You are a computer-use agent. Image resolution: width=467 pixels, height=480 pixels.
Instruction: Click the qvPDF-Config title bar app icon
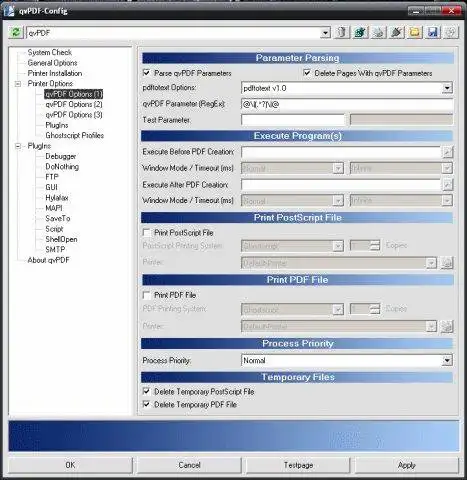pyautogui.click(x=9, y=11)
